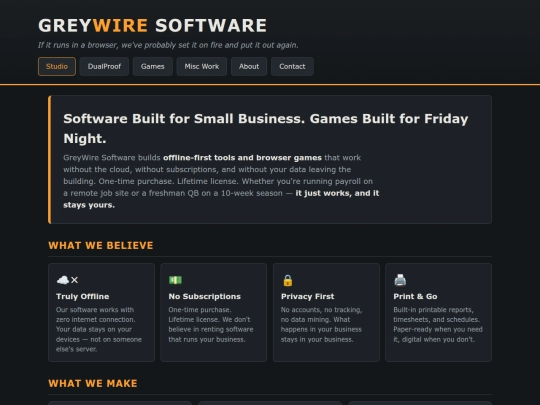540x405 pixels.
Task: Open the Studio nav tab
Action: (x=57, y=66)
